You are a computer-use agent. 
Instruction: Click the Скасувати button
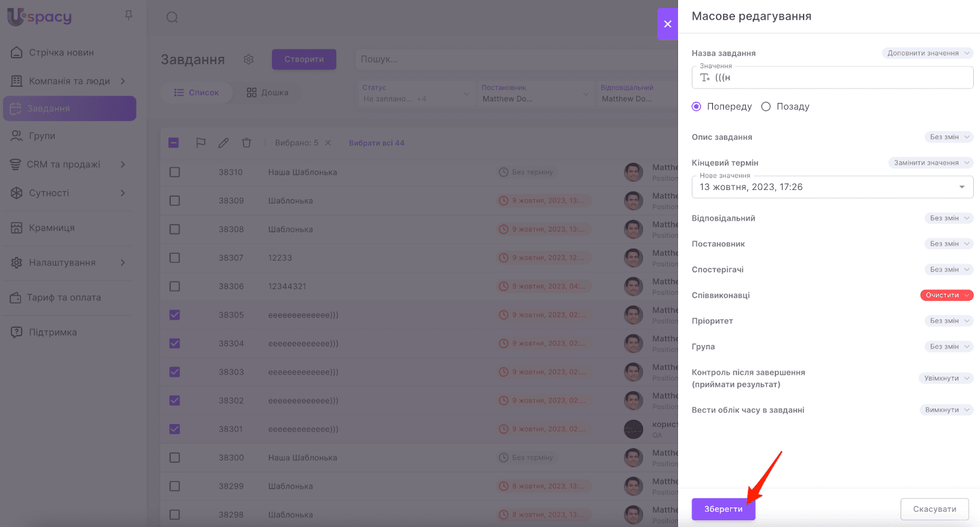coord(935,509)
